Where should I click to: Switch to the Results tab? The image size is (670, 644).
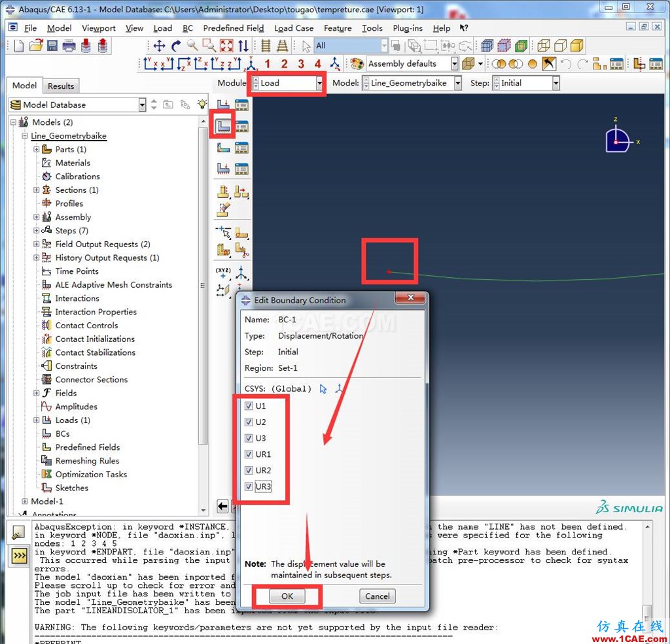(61, 86)
